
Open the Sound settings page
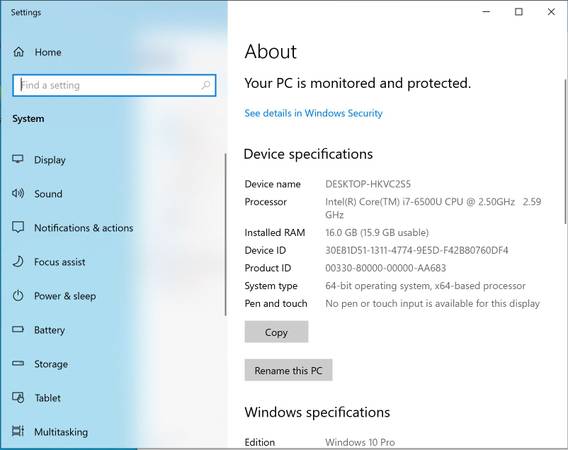(48, 194)
